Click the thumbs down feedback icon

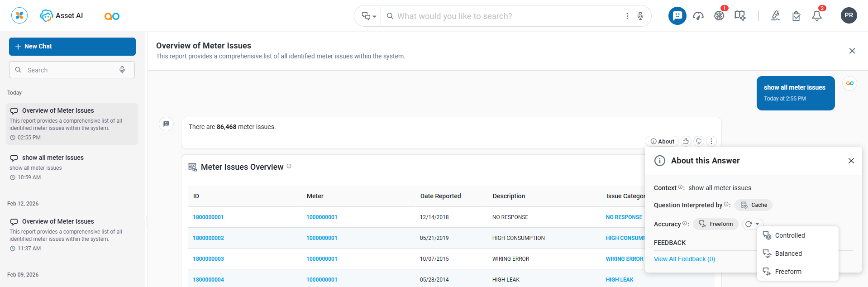699,141
